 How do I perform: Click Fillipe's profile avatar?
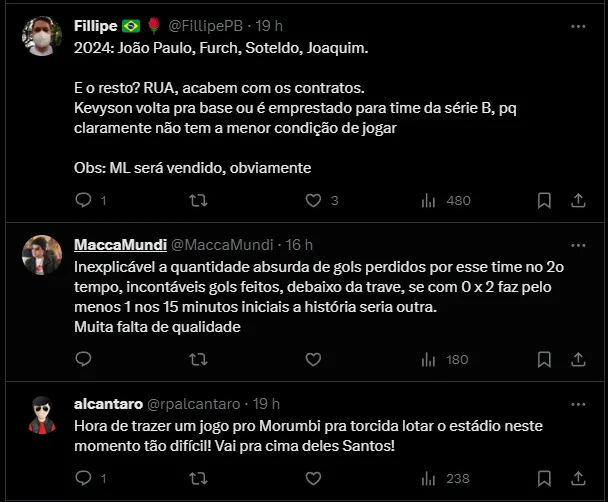[x=41, y=37]
